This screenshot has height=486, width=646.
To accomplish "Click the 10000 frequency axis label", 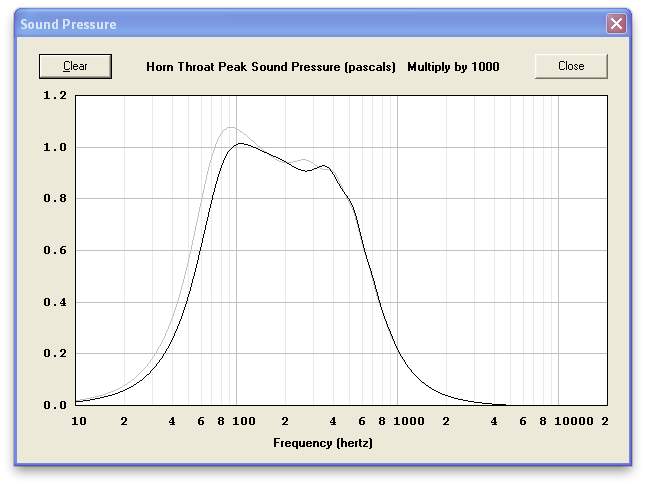I will pyautogui.click(x=574, y=421).
